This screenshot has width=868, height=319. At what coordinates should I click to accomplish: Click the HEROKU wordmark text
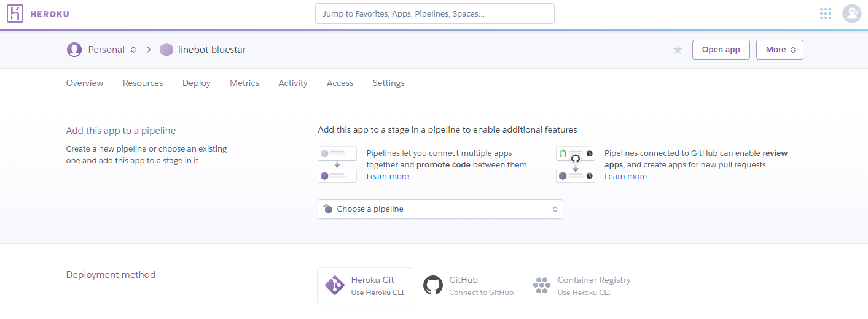coord(50,14)
